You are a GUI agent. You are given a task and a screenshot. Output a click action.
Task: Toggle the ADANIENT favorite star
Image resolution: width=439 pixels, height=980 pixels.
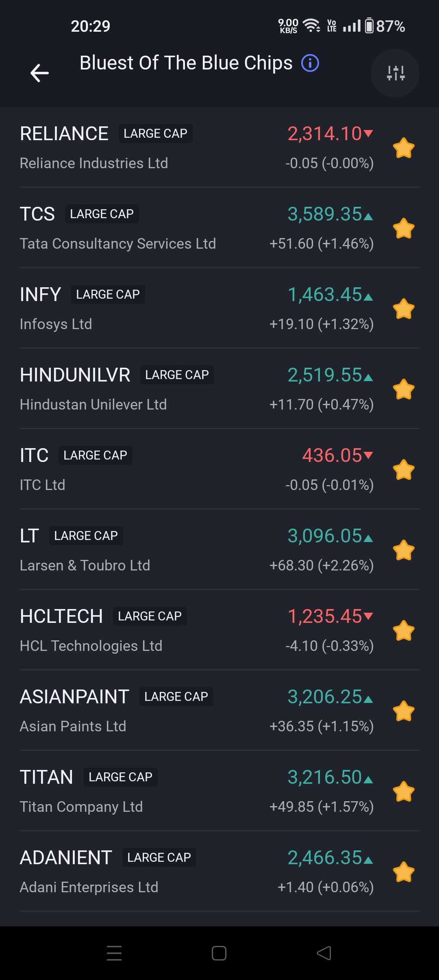(x=404, y=872)
